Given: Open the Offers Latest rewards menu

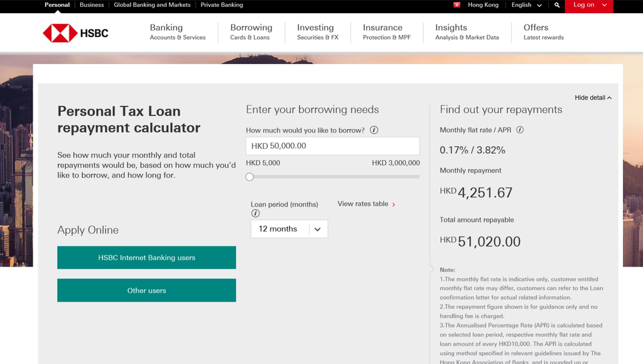Looking at the screenshot, I should click(x=543, y=32).
